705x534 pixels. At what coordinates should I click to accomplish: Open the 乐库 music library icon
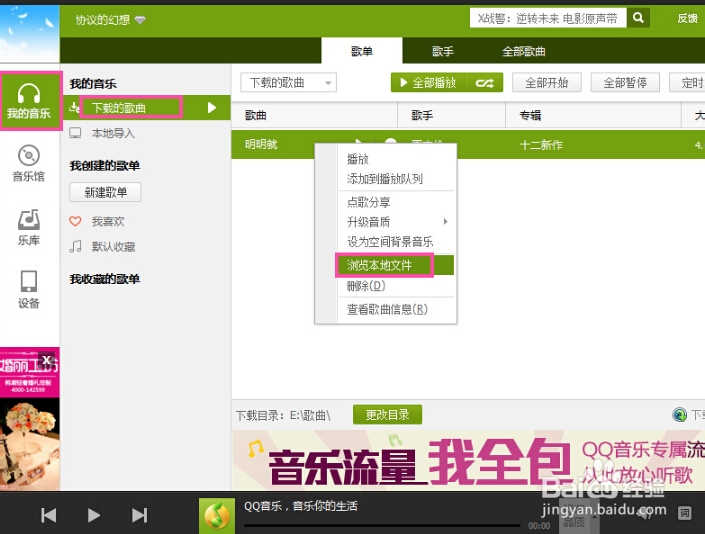[x=29, y=219]
